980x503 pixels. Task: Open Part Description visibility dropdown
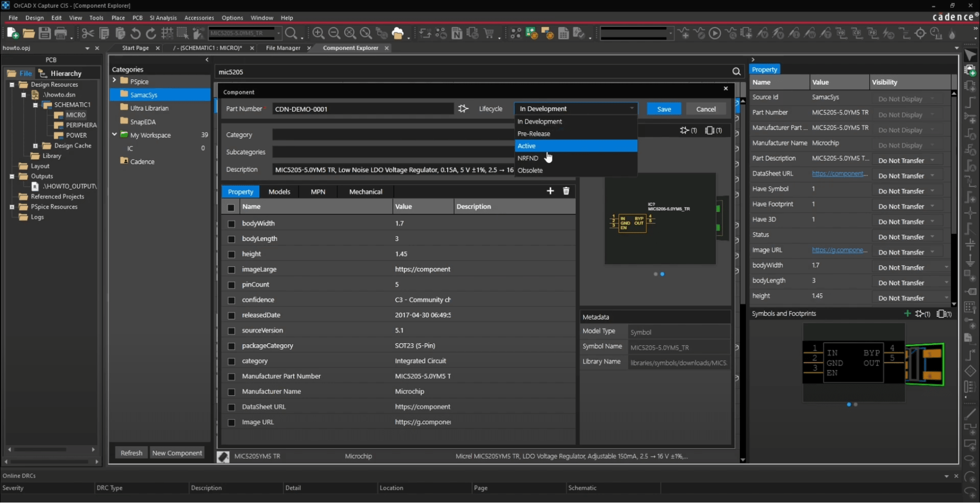908,161
